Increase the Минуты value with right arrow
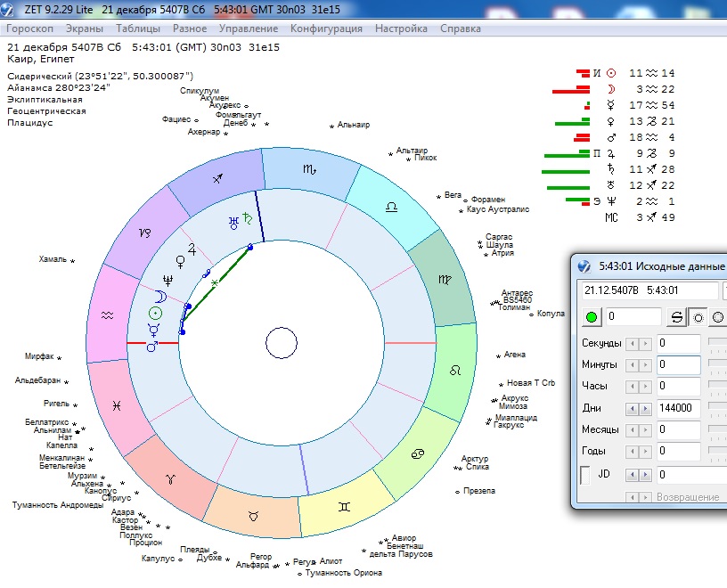Viewport: 727px width, 588px height. [645, 365]
